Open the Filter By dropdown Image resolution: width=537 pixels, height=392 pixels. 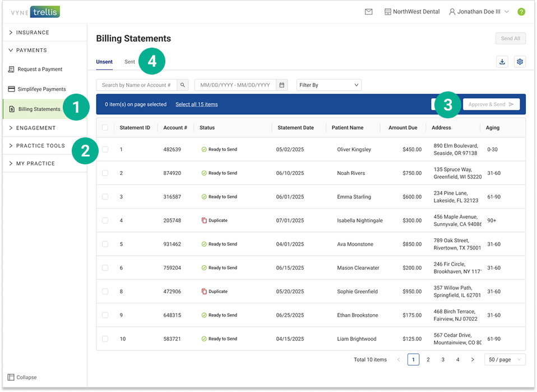click(x=329, y=85)
